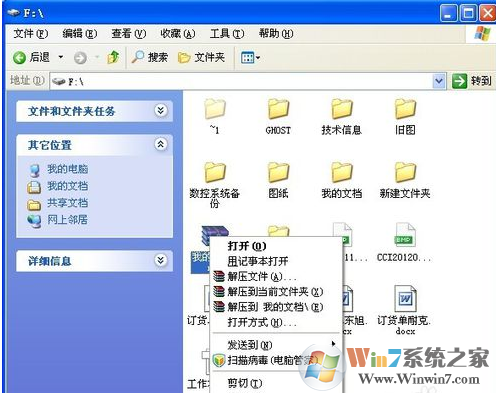Select the 旧图 folder icon
Screen dimensions: 496x393
point(405,109)
